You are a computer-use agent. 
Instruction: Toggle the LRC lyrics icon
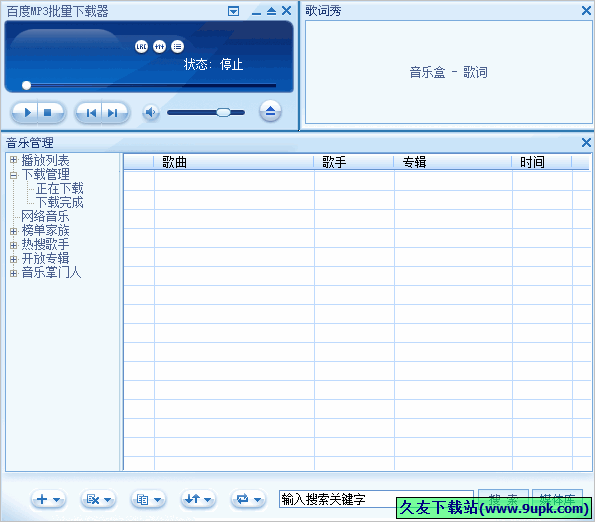click(x=142, y=47)
